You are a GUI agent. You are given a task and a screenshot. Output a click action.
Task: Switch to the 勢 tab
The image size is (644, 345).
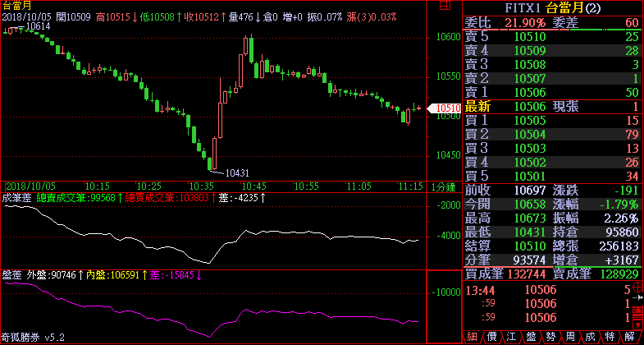[551, 337]
